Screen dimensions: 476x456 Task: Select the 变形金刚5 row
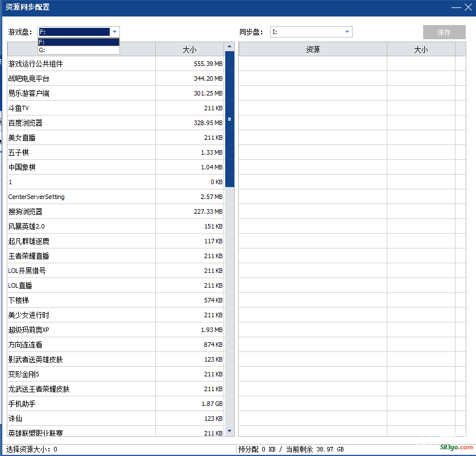pyautogui.click(x=115, y=374)
